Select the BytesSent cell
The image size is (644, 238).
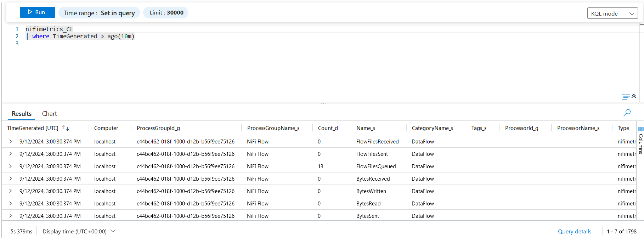368,216
